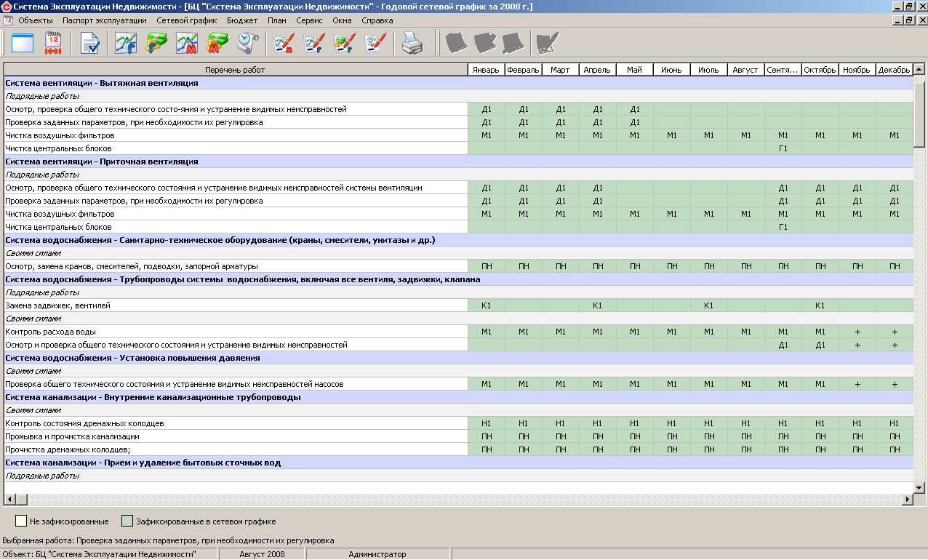Screen dimensions: 928x560
Task: Select the Система вентиляции - Вытяжная вентиляция heading
Action: [458, 83]
